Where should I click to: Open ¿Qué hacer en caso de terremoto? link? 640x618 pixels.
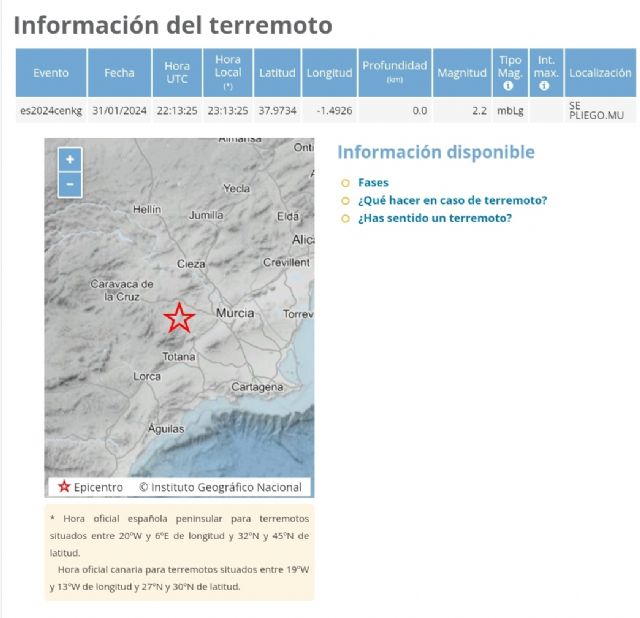point(452,200)
